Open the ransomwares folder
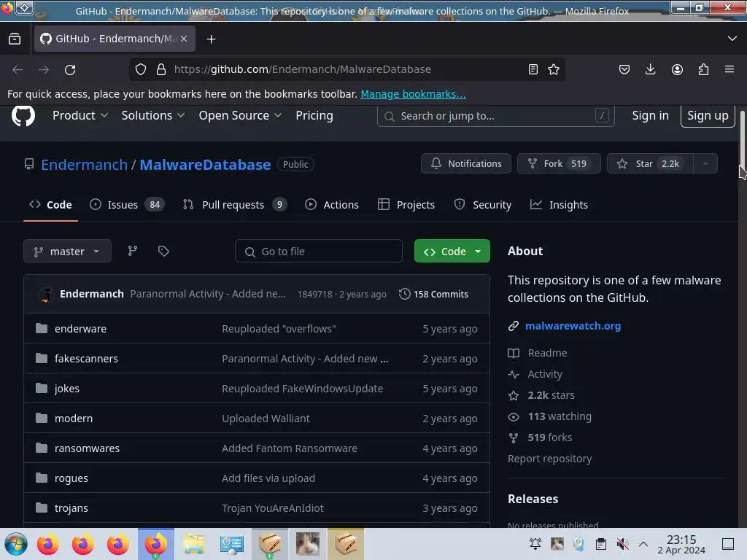 pos(88,448)
